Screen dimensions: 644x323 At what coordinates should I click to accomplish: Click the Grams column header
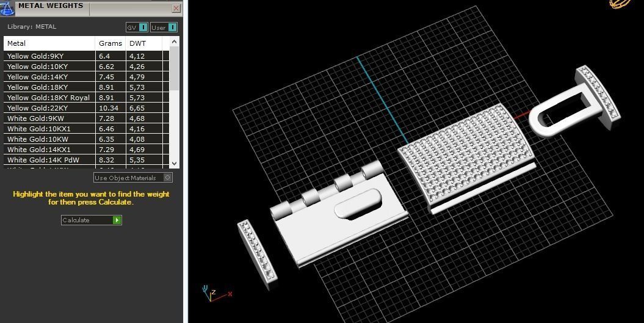110,43
